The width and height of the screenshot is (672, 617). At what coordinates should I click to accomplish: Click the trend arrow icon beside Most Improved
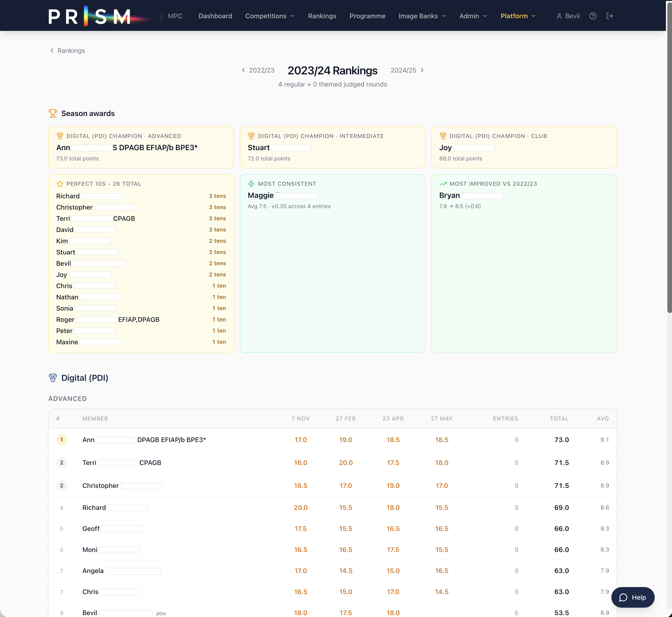(443, 184)
